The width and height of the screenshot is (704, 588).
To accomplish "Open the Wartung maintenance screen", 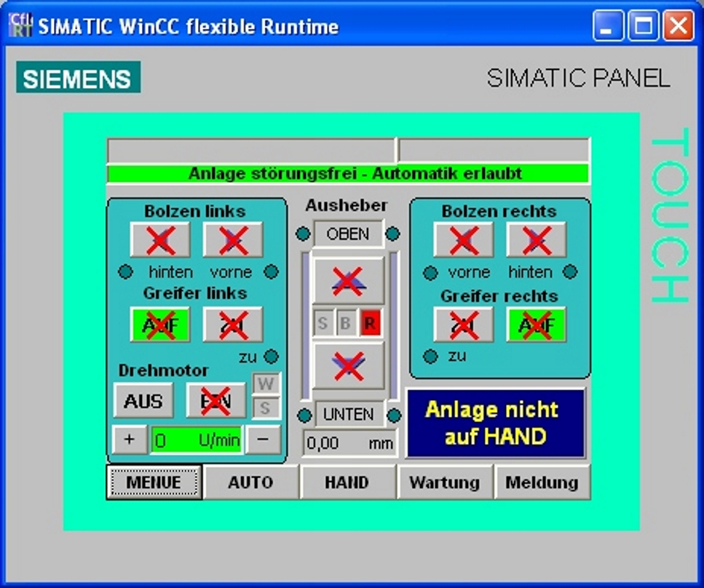I will (x=445, y=482).
